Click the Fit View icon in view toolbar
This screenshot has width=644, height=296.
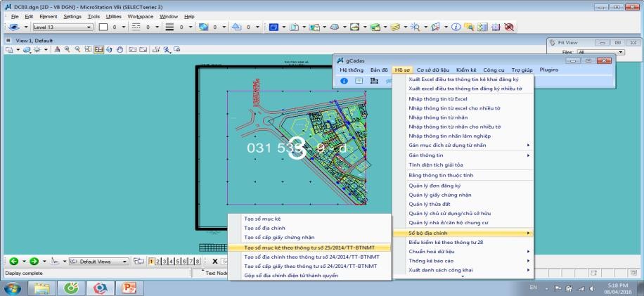pos(97,51)
